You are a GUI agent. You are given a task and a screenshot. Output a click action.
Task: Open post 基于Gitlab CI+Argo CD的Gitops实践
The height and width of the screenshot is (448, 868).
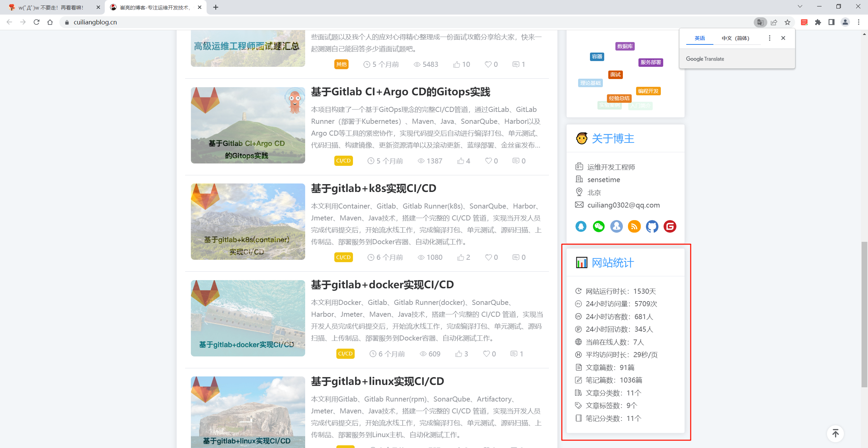click(x=401, y=92)
